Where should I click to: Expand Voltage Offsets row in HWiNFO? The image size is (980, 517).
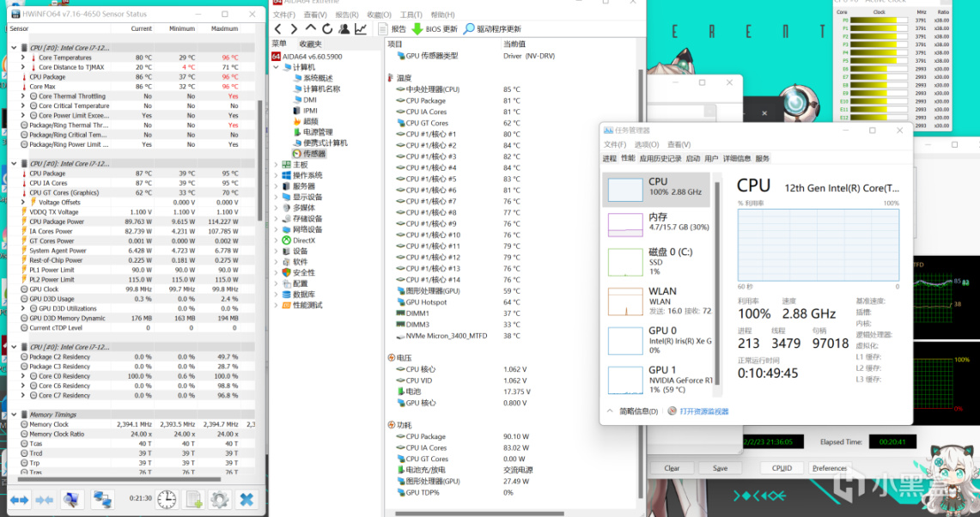coord(23,202)
